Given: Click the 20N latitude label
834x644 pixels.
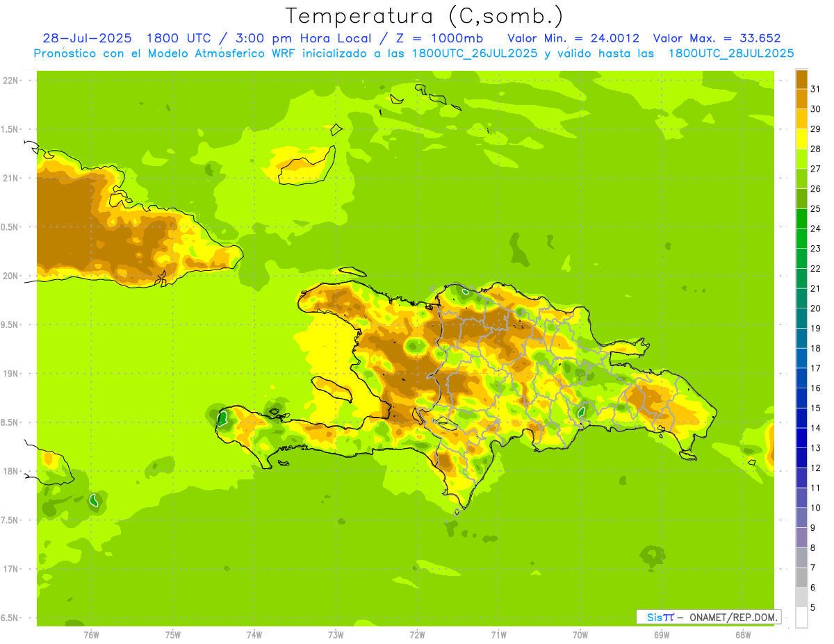Looking at the screenshot, I should (11, 276).
